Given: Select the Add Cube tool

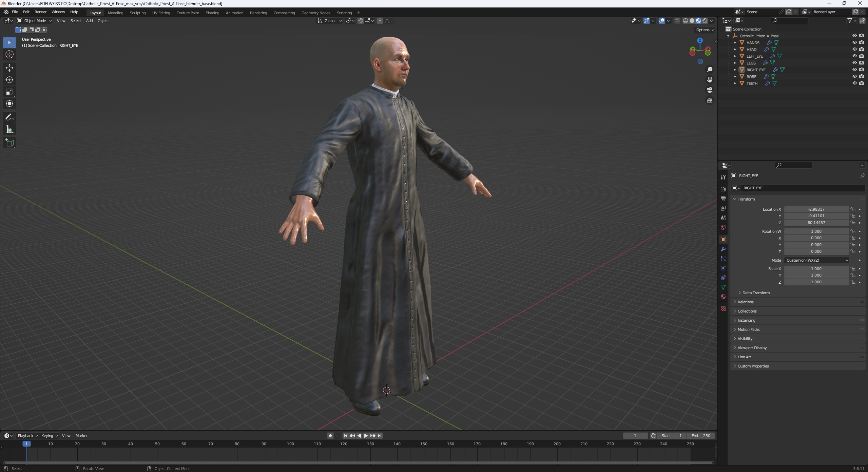Looking at the screenshot, I should (9, 143).
